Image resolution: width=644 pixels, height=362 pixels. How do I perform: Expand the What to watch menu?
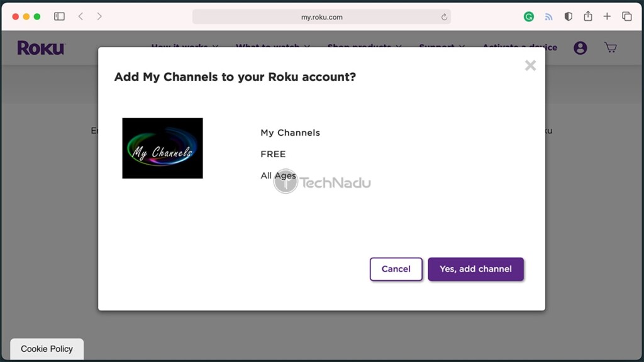pyautogui.click(x=273, y=47)
